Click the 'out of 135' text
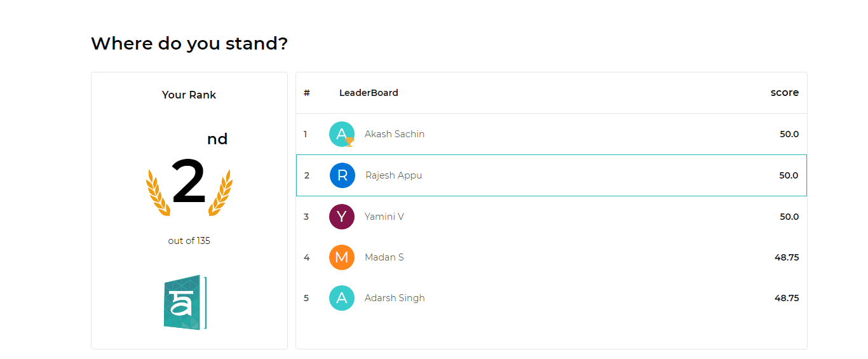The height and width of the screenshot is (359, 868). click(x=189, y=241)
